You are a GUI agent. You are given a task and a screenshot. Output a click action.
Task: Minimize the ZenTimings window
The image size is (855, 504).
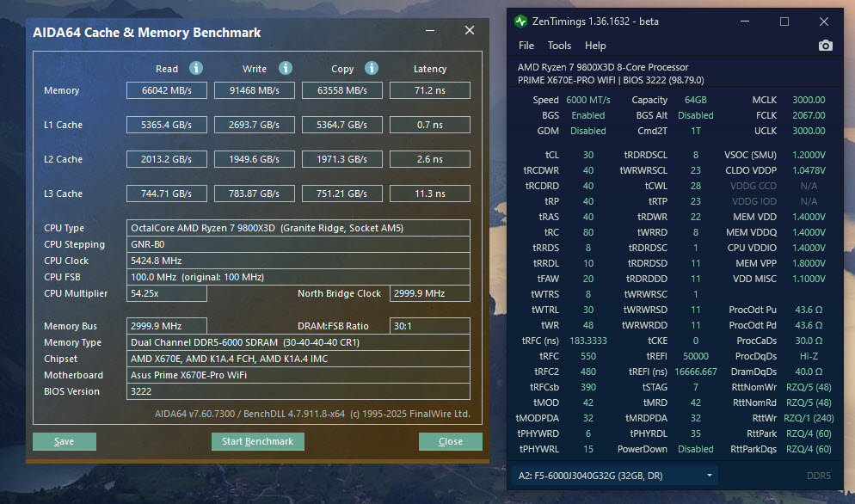point(745,22)
